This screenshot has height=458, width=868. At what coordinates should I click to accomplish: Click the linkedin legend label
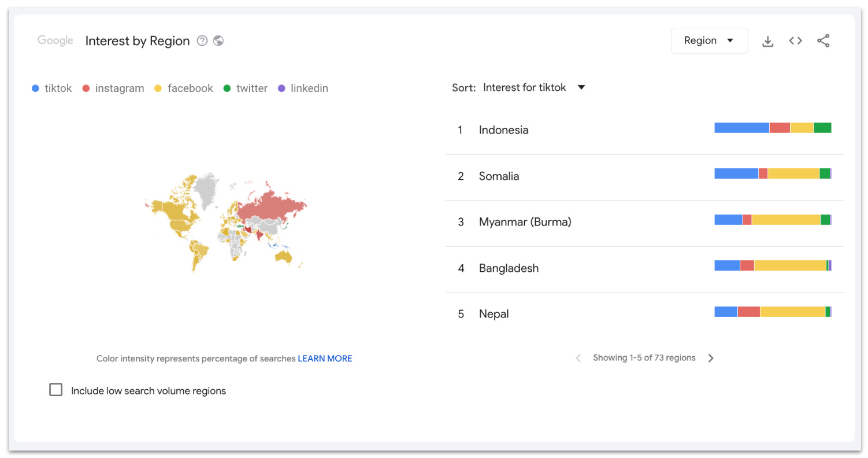[309, 88]
